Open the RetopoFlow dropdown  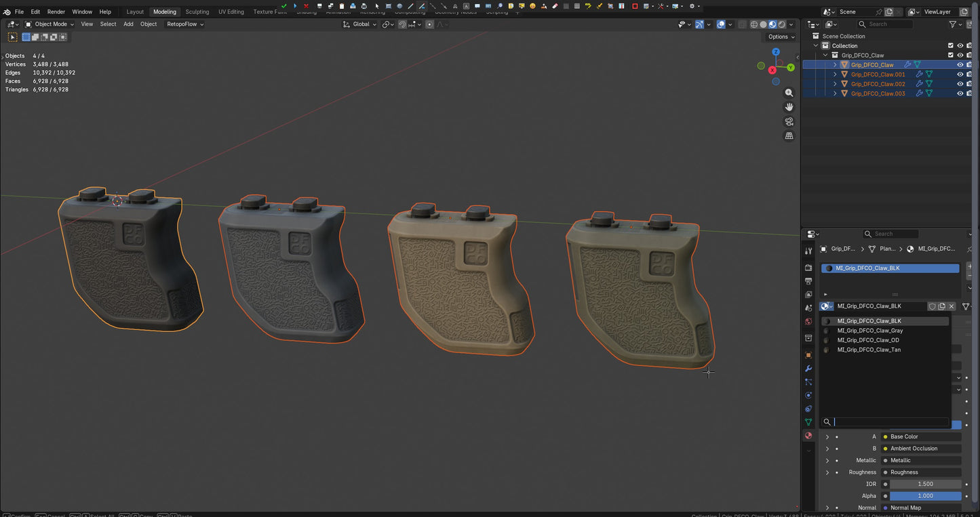click(x=185, y=24)
